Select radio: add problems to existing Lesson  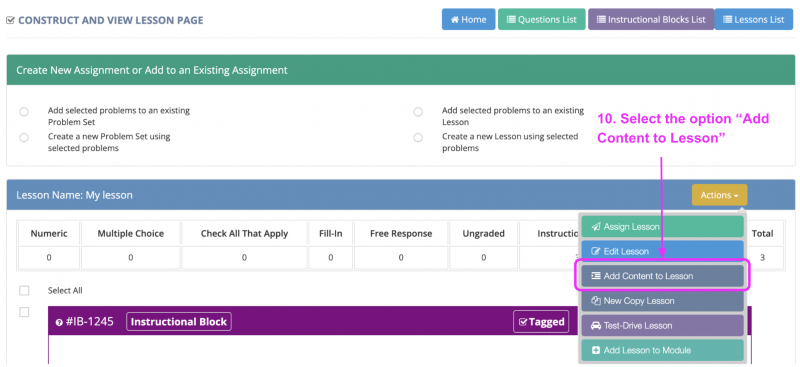pyautogui.click(x=418, y=112)
